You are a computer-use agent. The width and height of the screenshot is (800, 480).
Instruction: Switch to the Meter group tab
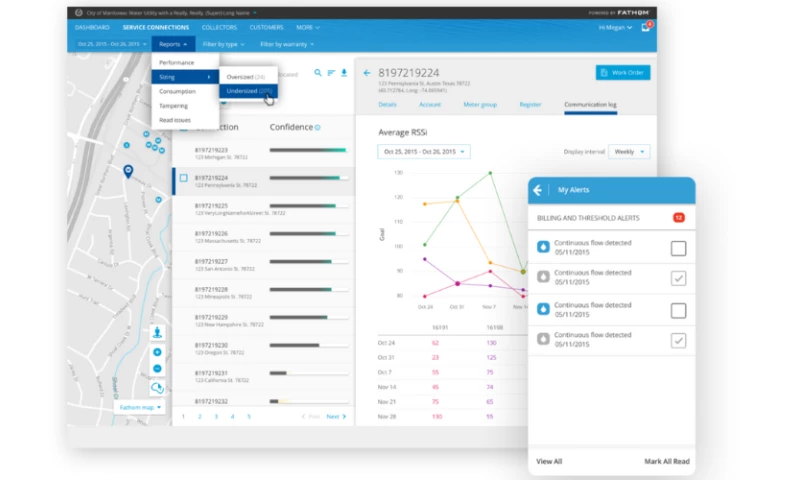tap(480, 104)
